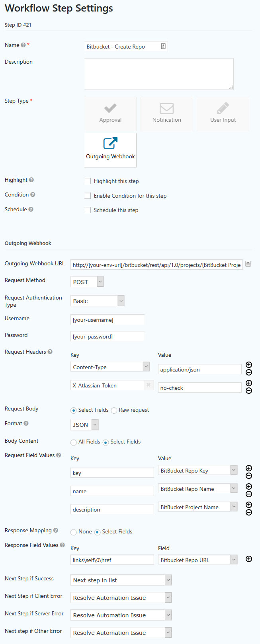
Task: Select the User Input step type
Action: pyautogui.click(x=223, y=114)
